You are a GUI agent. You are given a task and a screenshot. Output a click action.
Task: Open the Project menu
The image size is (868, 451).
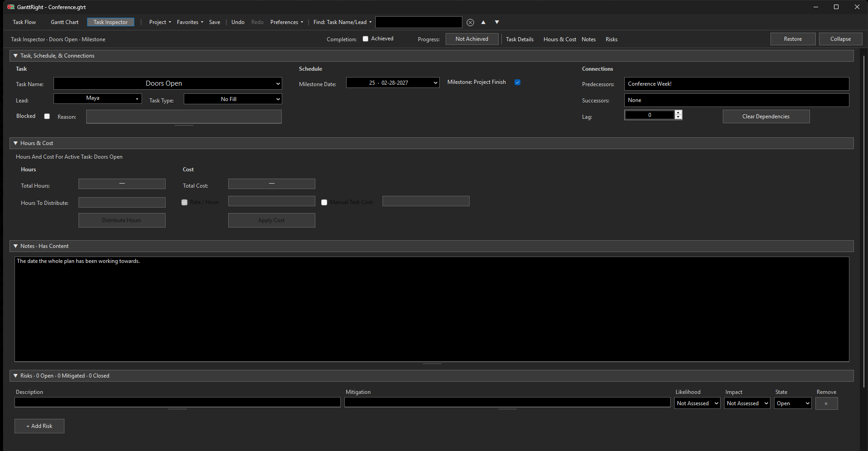coord(160,22)
